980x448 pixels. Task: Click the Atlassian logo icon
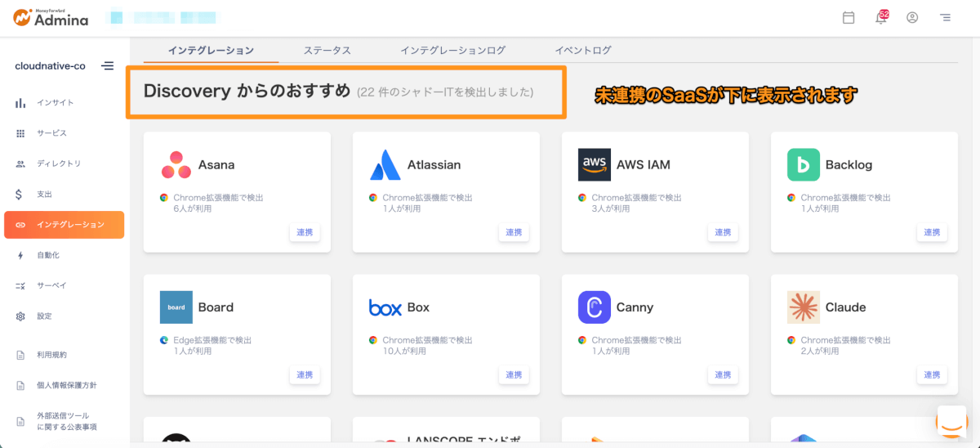(x=385, y=164)
